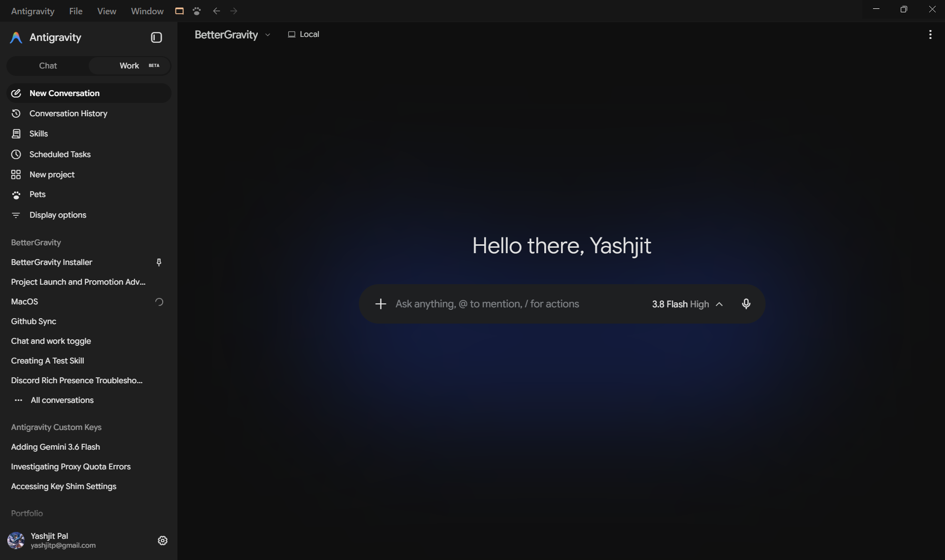Open the Github Sync conversation
This screenshot has width=945, height=560.
click(x=89, y=322)
